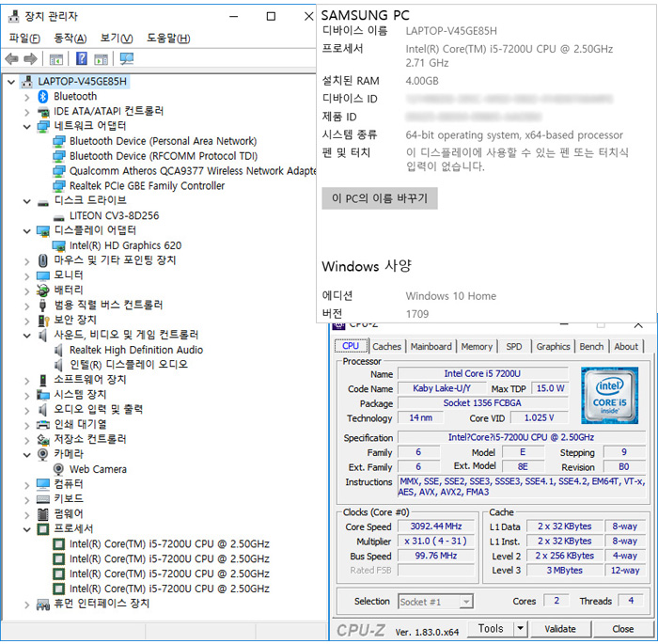Click the 배터리 category icon

(43, 291)
